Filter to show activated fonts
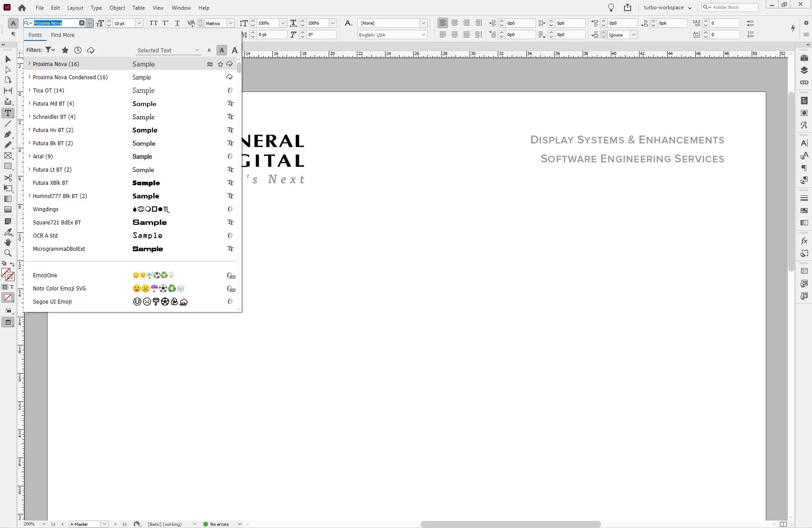This screenshot has height=528, width=812. (x=91, y=50)
